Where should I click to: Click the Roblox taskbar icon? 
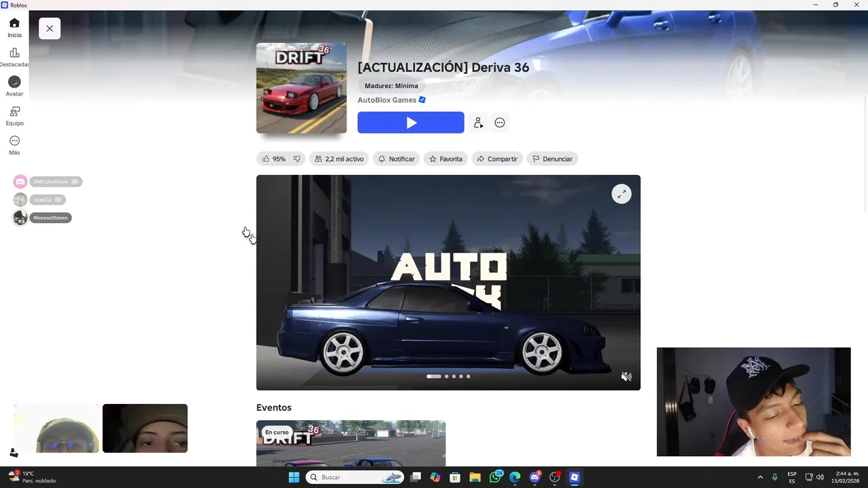pos(574,477)
